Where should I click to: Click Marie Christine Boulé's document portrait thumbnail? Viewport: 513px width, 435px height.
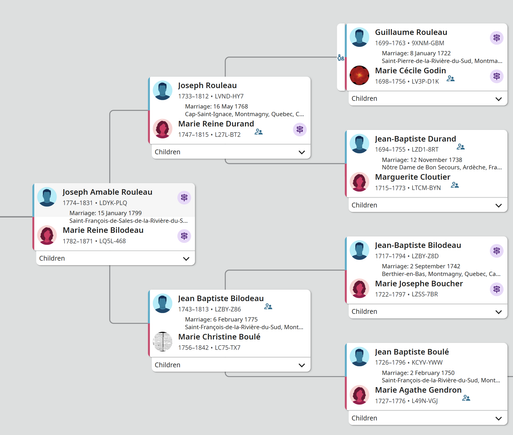(x=162, y=342)
